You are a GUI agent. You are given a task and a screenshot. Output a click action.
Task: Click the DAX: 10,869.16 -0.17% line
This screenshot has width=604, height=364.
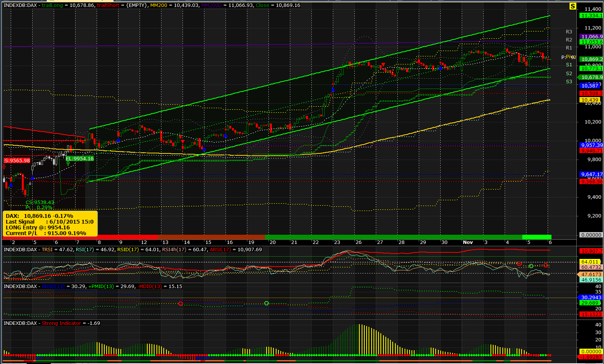[39, 216]
